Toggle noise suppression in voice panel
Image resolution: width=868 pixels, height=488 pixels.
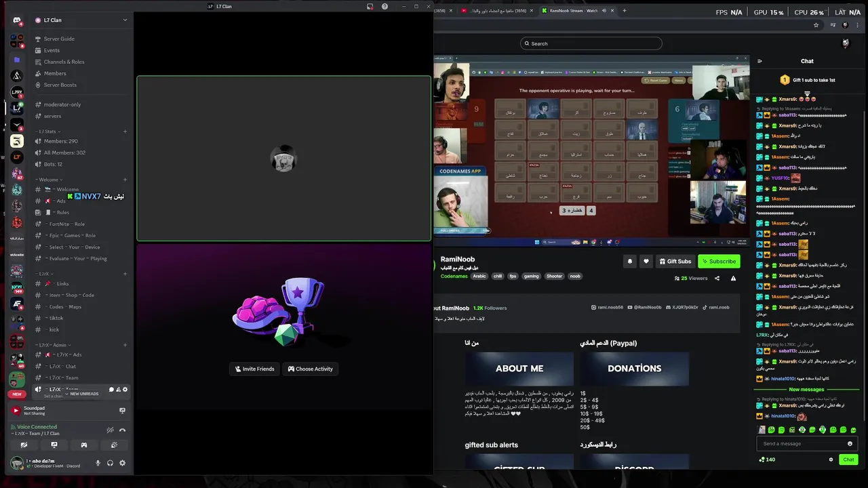pos(110,430)
